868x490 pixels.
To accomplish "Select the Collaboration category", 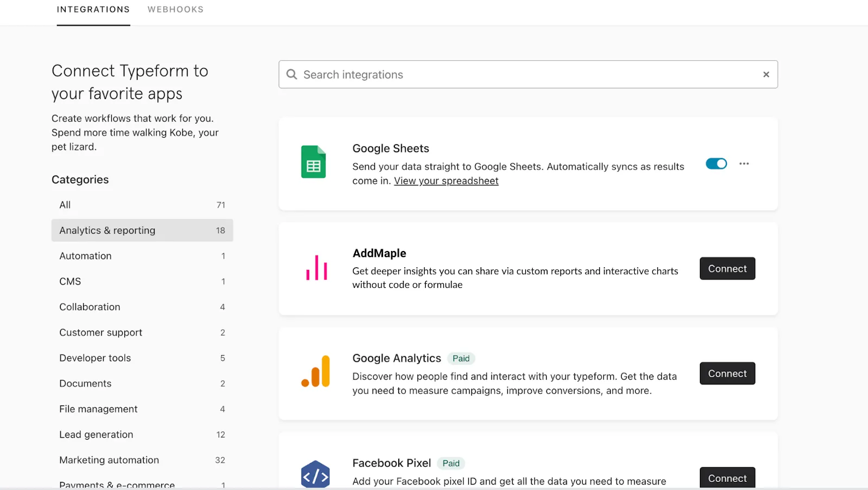I will tap(142, 307).
